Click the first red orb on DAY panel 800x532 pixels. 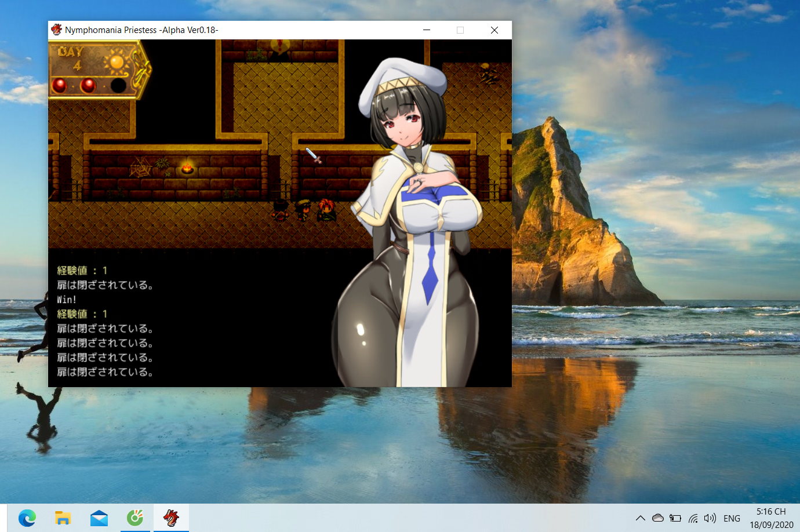coord(59,86)
